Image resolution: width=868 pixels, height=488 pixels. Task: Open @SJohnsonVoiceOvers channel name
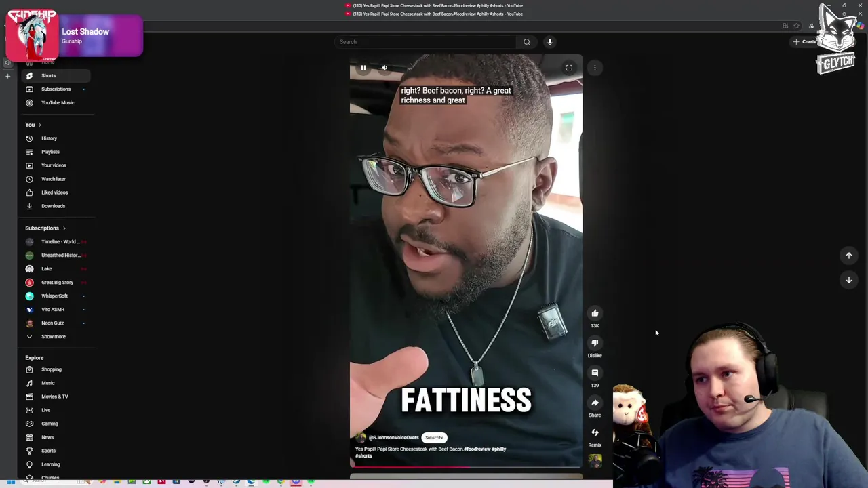(x=393, y=438)
